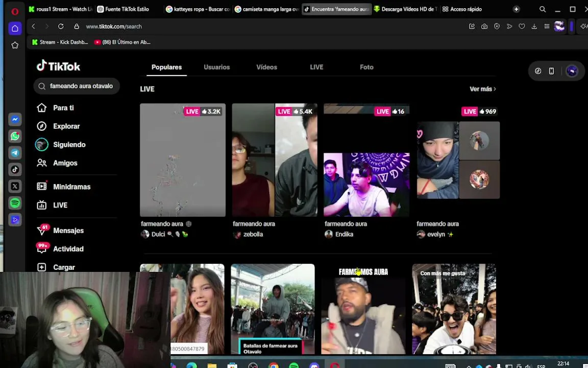The height and width of the screenshot is (368, 588).
Task: Click the heart bookmark icon in toolbar
Action: click(522, 26)
